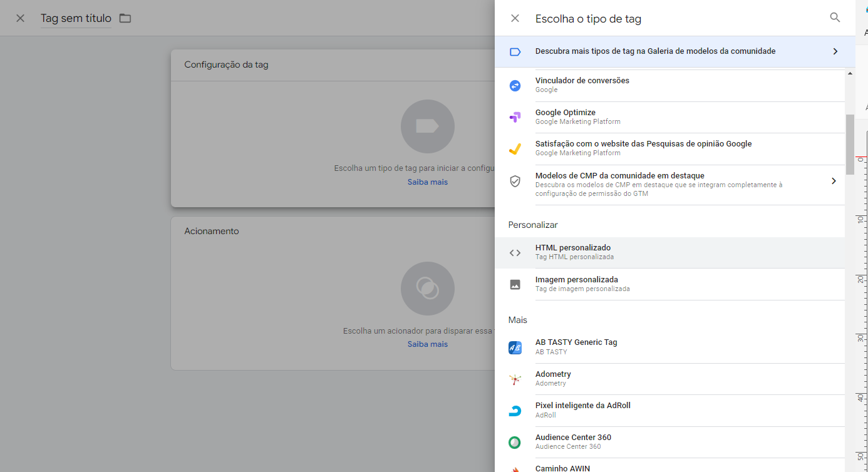Expand community template gallery chevron
This screenshot has width=868, height=472.
click(x=835, y=51)
